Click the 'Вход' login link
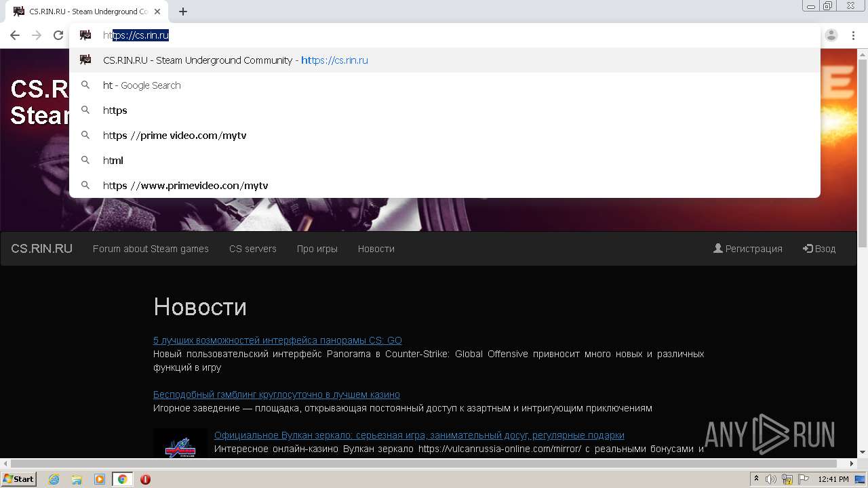The image size is (868, 488). click(819, 249)
